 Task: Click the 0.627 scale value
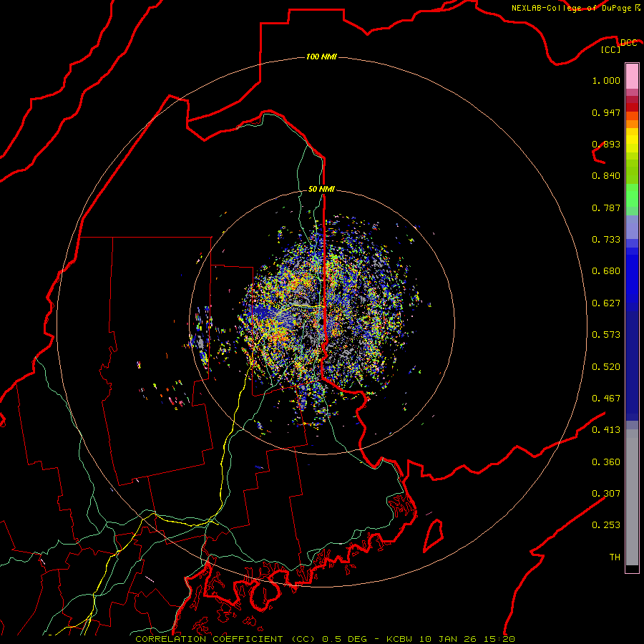(x=606, y=303)
